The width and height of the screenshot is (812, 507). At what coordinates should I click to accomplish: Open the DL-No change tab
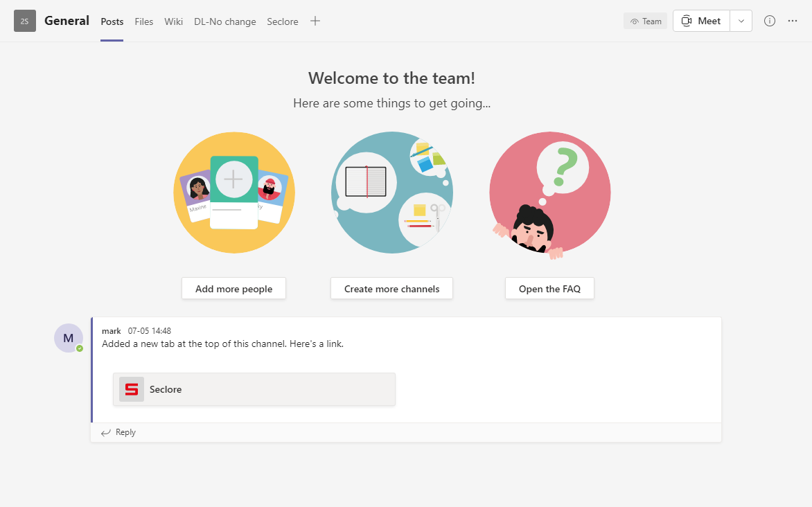[224, 21]
